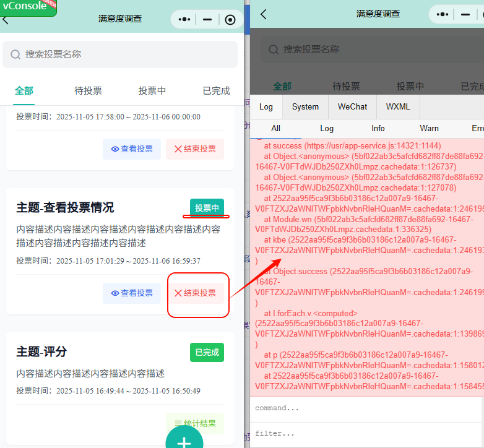Select the 已完成 tab in left pane
Viewport: 484px width, 448px height.
pyautogui.click(x=216, y=91)
